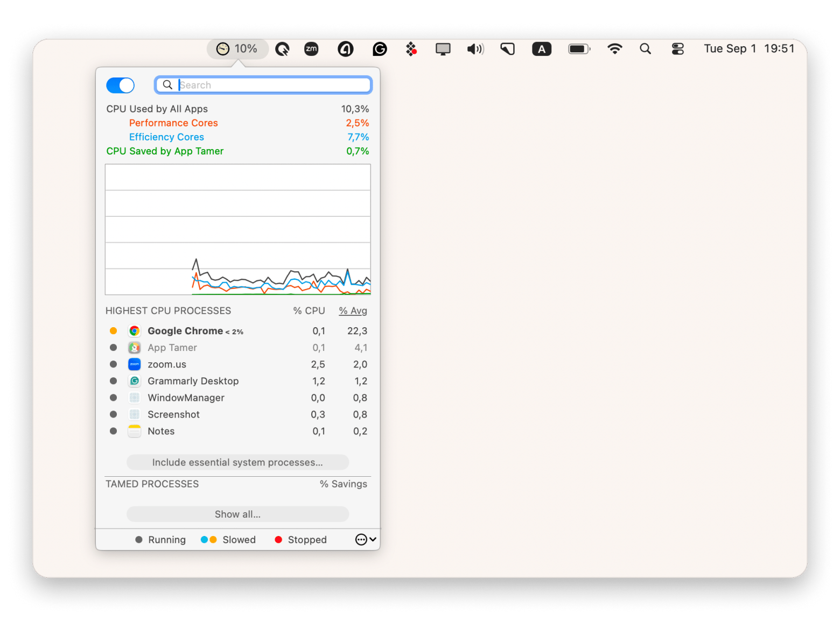Click the status dot beside zoom.us

(113, 364)
